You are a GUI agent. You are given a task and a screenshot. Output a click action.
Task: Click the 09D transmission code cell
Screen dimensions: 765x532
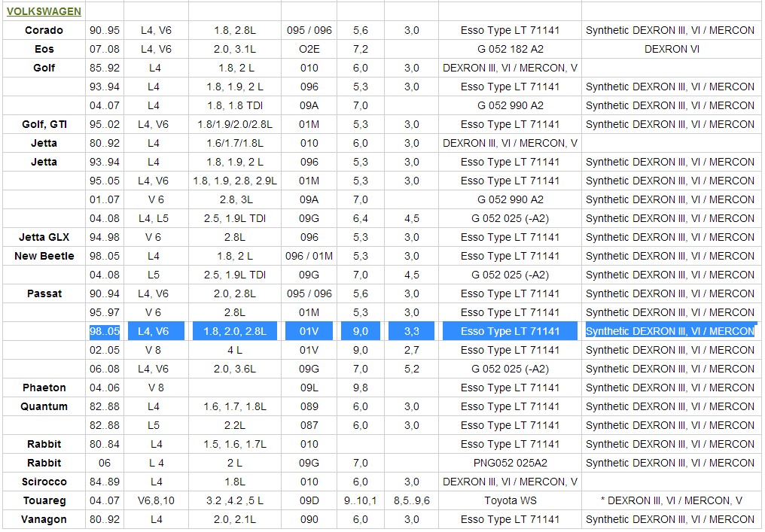click(x=309, y=501)
